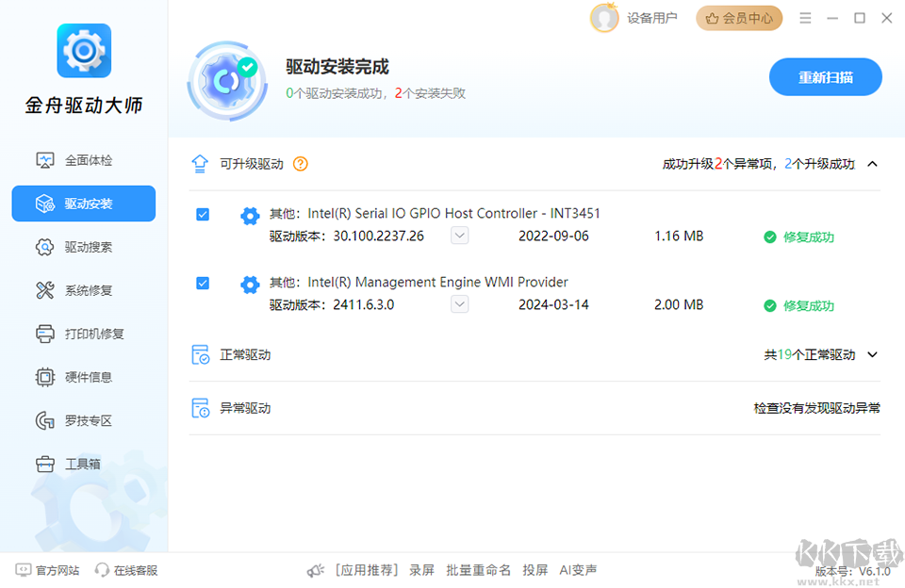Open the 官方网站 link
Screen dimensions: 905x588
click(x=47, y=570)
